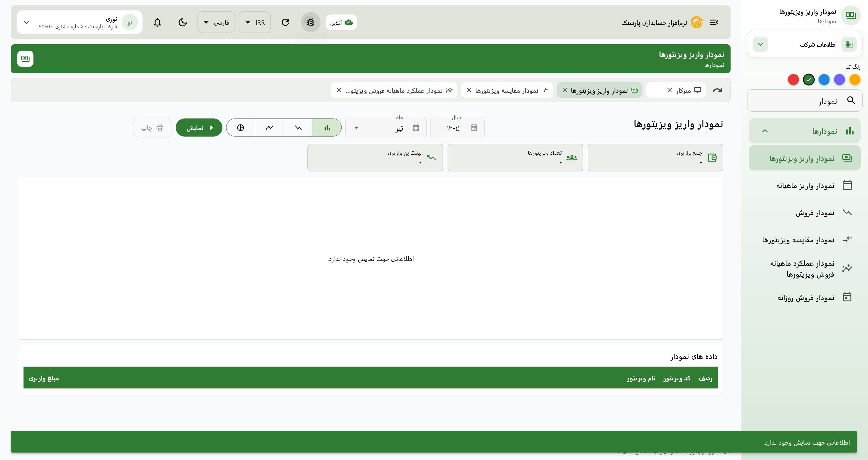Click the sidebar search field containing نمودار

[x=805, y=100]
